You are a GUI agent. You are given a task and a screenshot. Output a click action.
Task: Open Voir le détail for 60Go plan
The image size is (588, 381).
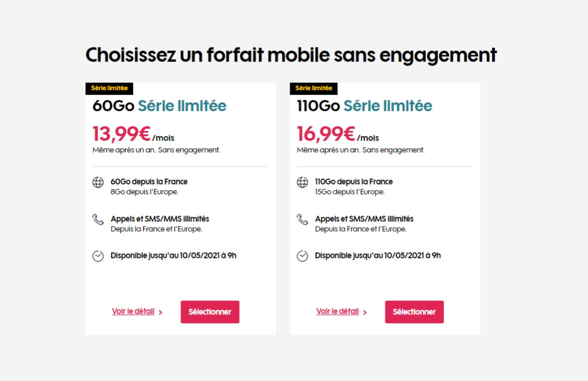[133, 312]
